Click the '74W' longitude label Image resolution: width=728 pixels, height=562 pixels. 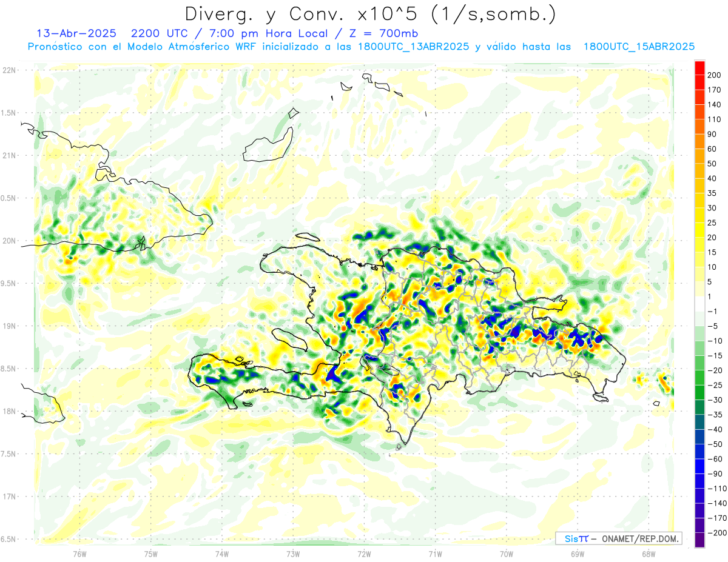point(222,554)
